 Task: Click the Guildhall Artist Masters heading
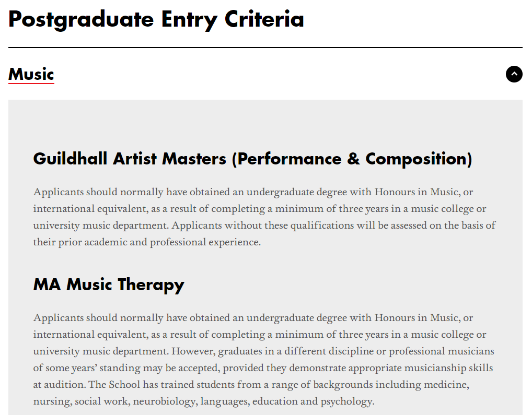252,159
